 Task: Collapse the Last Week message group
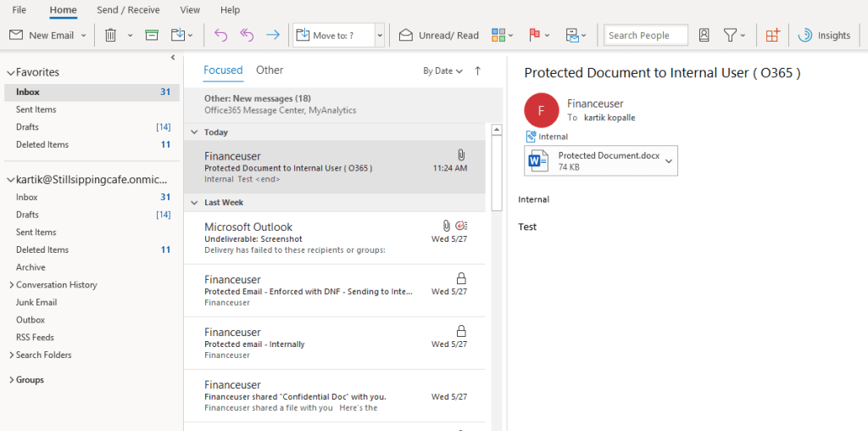194,203
